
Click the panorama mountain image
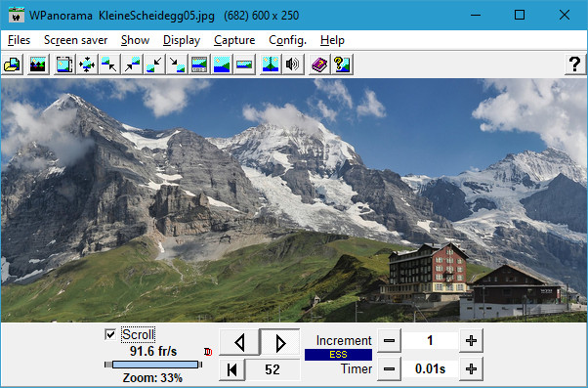[294, 200]
